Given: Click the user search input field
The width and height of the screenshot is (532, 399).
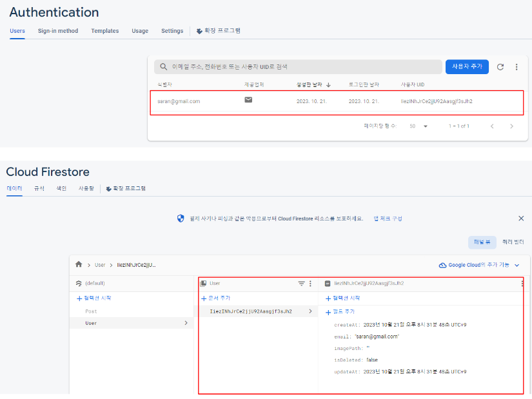Looking at the screenshot, I should [x=298, y=67].
